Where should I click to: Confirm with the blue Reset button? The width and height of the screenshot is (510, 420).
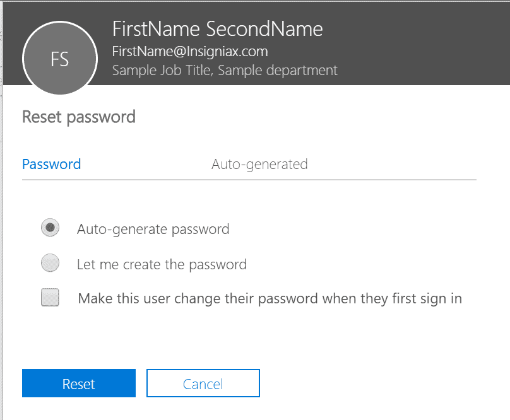tap(79, 383)
